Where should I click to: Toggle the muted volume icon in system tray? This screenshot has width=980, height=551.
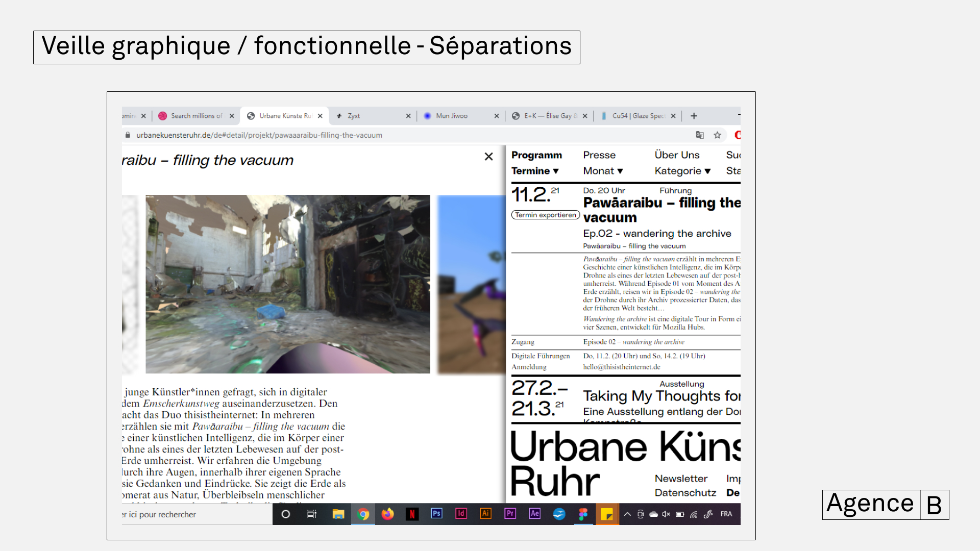666,514
